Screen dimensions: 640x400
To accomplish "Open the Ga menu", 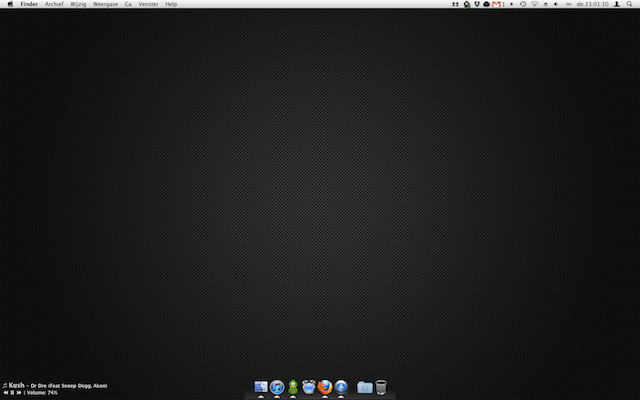I will click(128, 4).
